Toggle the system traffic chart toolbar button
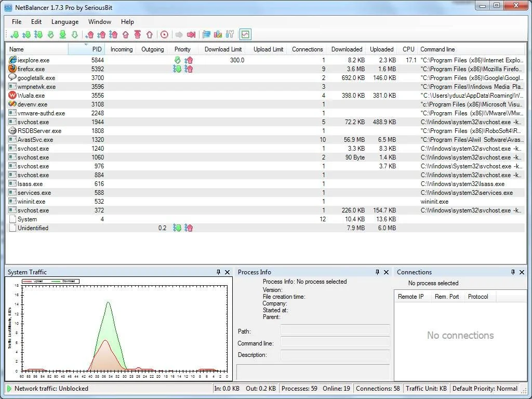Viewport: 532px width, 399px height. [245, 35]
